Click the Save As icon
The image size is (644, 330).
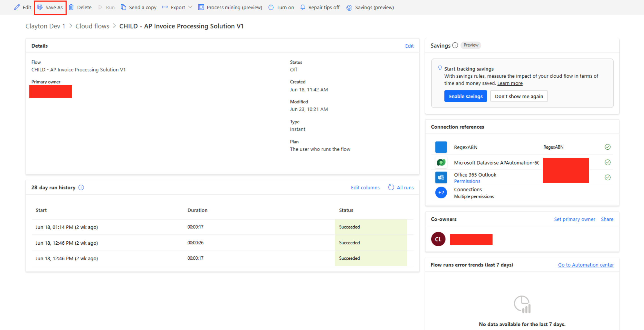click(x=40, y=7)
